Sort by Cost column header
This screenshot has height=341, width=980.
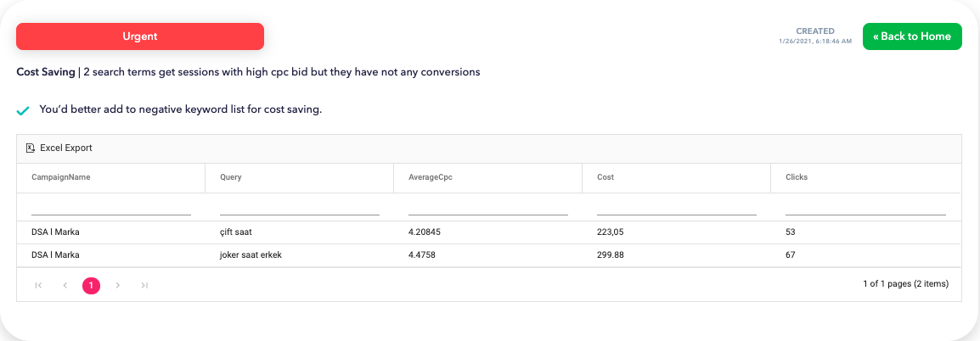tap(605, 177)
